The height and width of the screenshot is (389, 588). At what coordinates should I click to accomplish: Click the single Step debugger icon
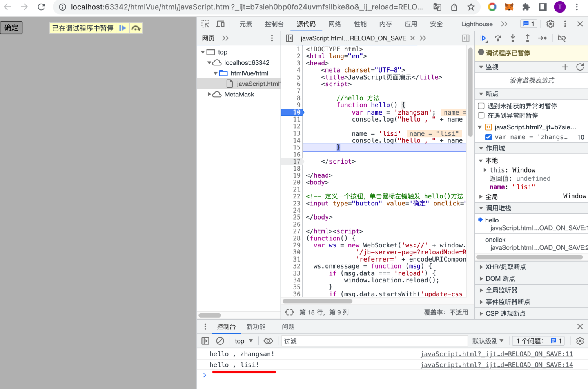543,38
